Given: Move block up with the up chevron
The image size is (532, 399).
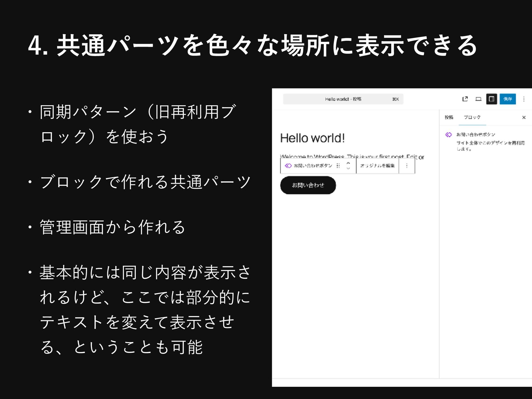Looking at the screenshot, I should pos(348,163).
